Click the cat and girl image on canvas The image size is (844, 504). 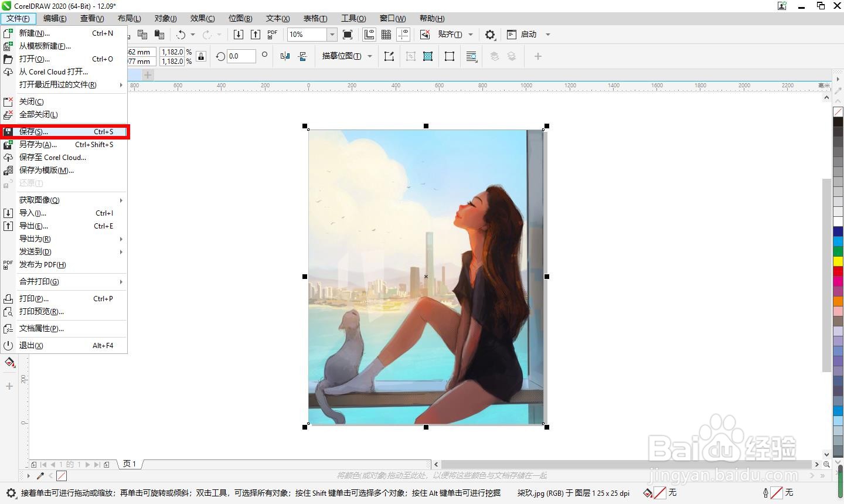tap(426, 277)
